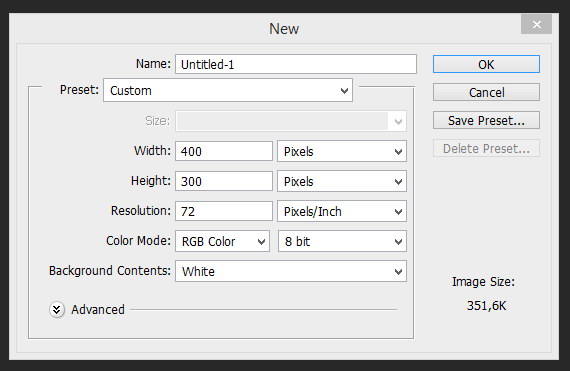The height and width of the screenshot is (371, 570).
Task: Confirm the new document with OK
Action: (x=486, y=64)
